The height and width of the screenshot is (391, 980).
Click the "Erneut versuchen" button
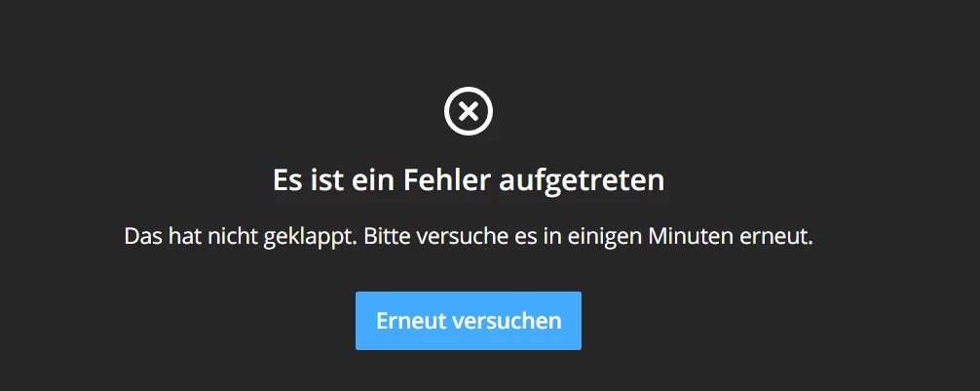(469, 321)
